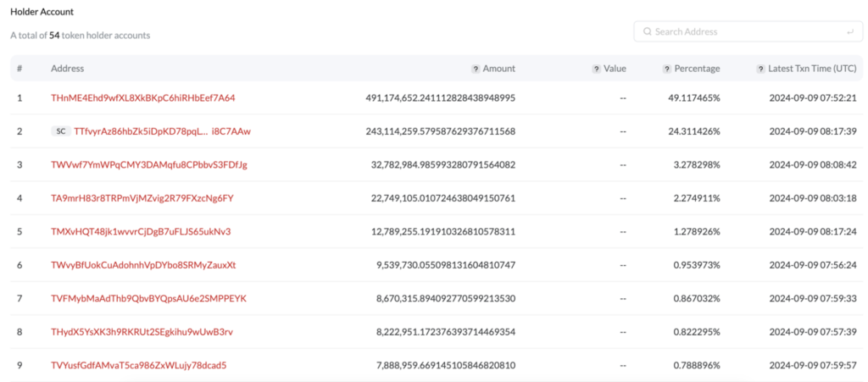Image resolution: width=868 pixels, height=382 pixels.
Task: Click timestamp 2024-09-09 08:03:18
Action: pyautogui.click(x=813, y=198)
